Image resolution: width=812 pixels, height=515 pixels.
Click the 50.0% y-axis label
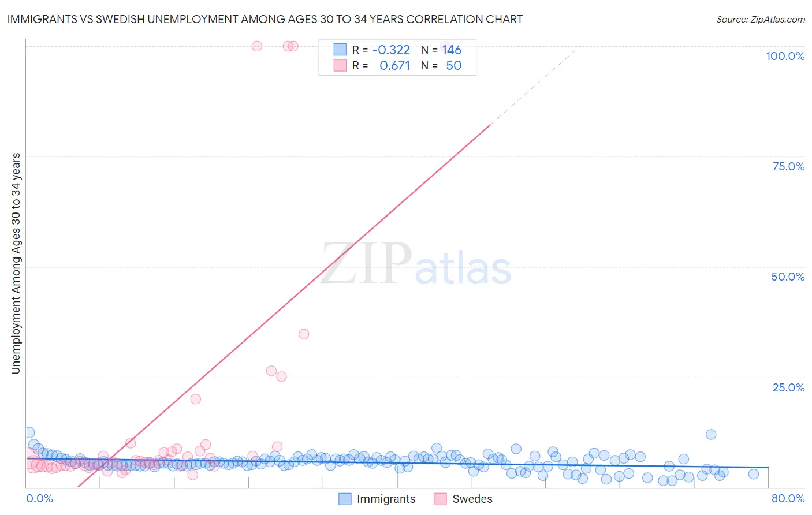coord(788,277)
